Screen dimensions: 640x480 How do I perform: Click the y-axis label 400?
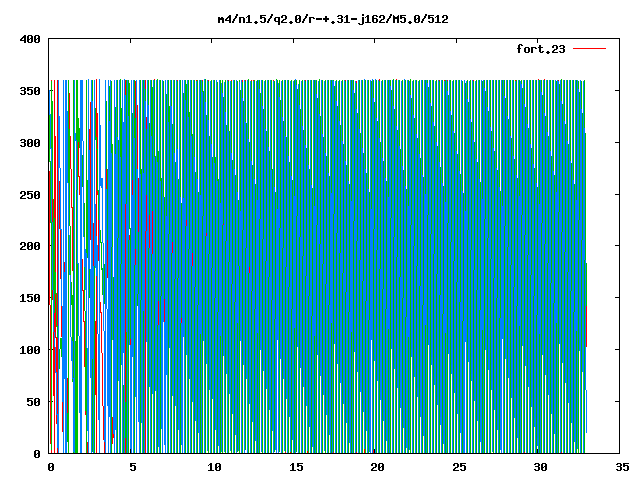coord(30,39)
